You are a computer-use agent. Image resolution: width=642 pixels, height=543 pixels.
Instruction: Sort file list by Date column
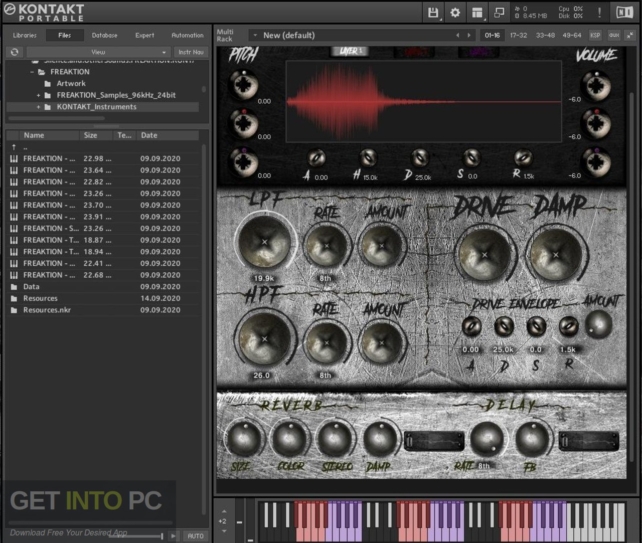(168, 135)
